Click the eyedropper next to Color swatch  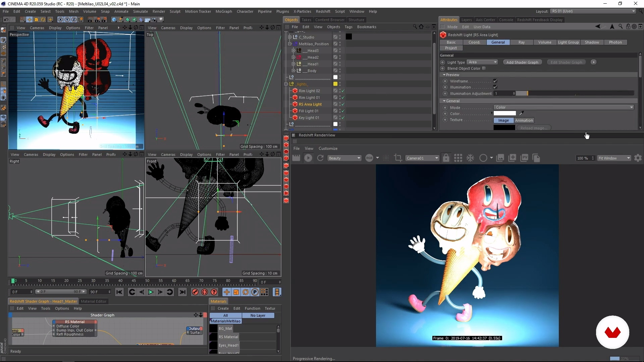click(522, 113)
